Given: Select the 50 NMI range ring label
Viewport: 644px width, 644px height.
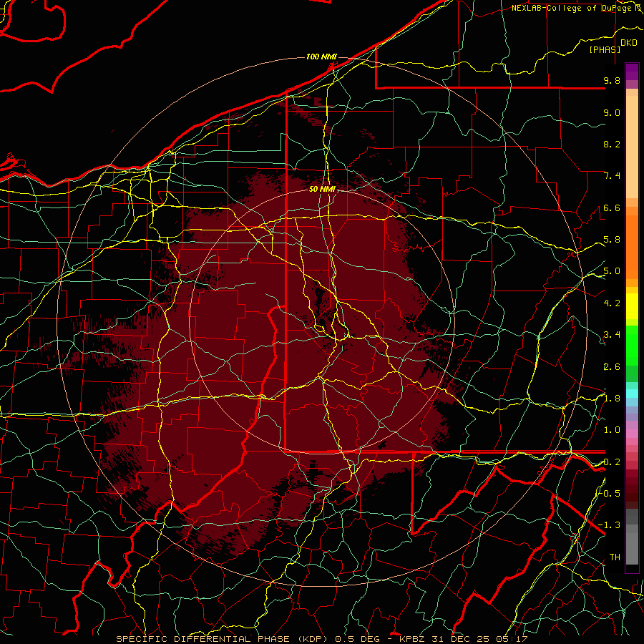Looking at the screenshot, I should click(x=322, y=189).
